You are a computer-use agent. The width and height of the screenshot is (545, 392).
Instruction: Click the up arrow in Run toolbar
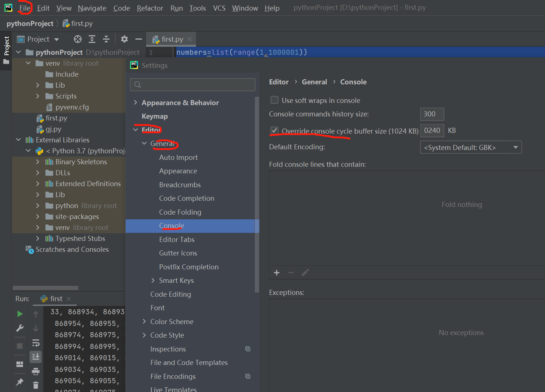36,314
